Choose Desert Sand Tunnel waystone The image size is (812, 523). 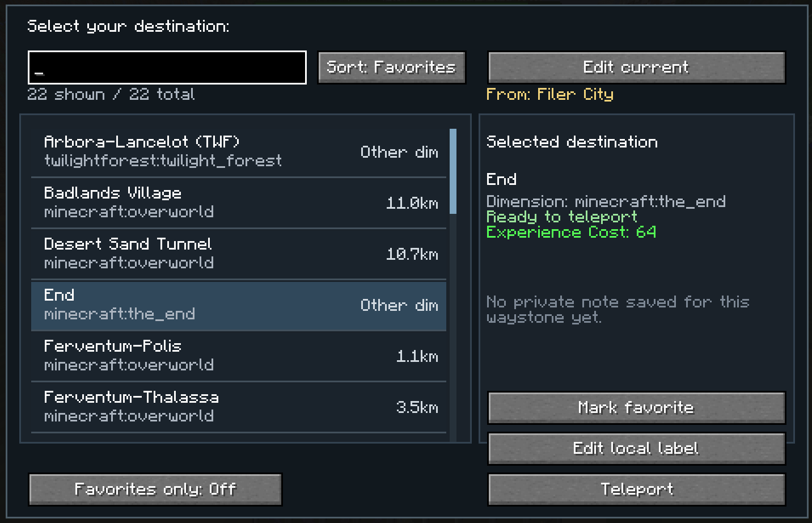click(239, 254)
